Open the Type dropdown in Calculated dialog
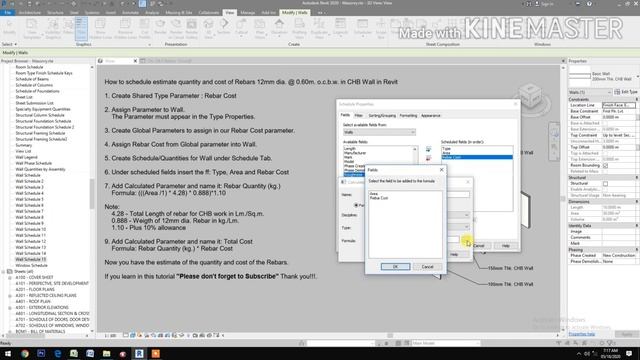The height and width of the screenshot is (360, 640). point(466,227)
